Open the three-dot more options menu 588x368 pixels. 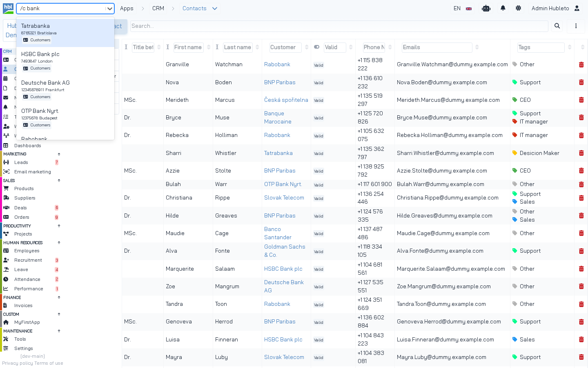(x=576, y=26)
